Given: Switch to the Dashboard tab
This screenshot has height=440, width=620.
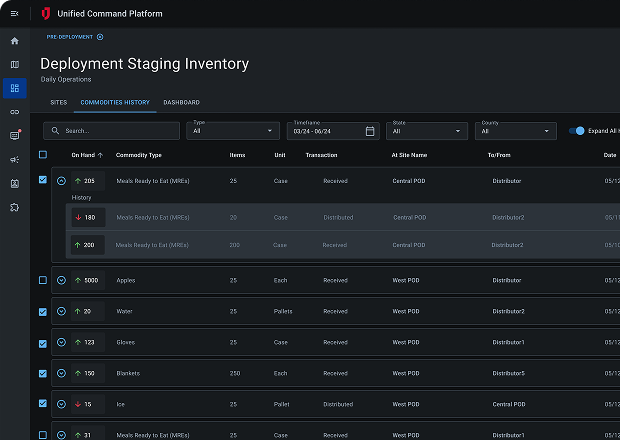Looking at the screenshot, I should (x=181, y=102).
